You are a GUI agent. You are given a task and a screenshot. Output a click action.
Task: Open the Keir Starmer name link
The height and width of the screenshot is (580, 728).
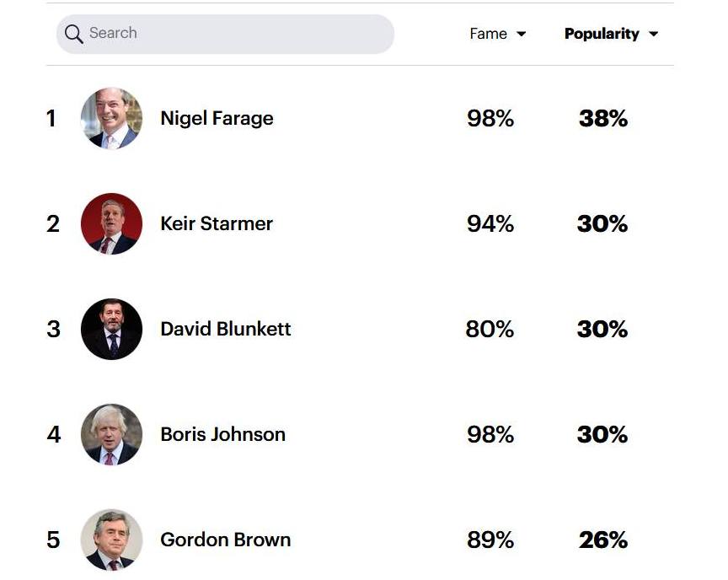click(x=217, y=223)
